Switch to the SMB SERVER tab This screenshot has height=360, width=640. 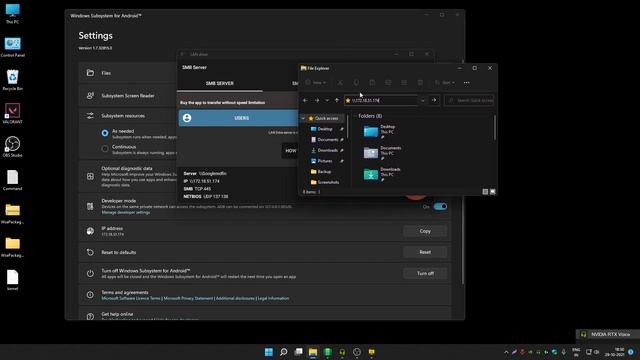click(x=220, y=83)
